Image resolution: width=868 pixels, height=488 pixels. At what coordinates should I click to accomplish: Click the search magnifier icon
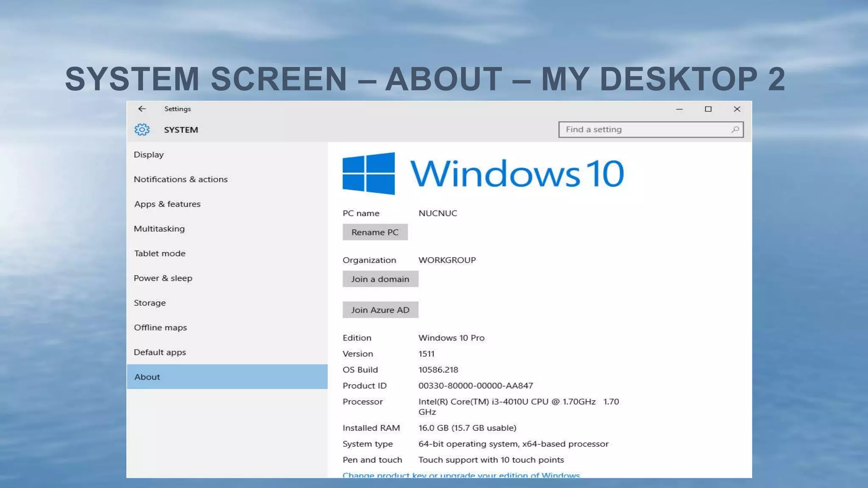pyautogui.click(x=735, y=130)
